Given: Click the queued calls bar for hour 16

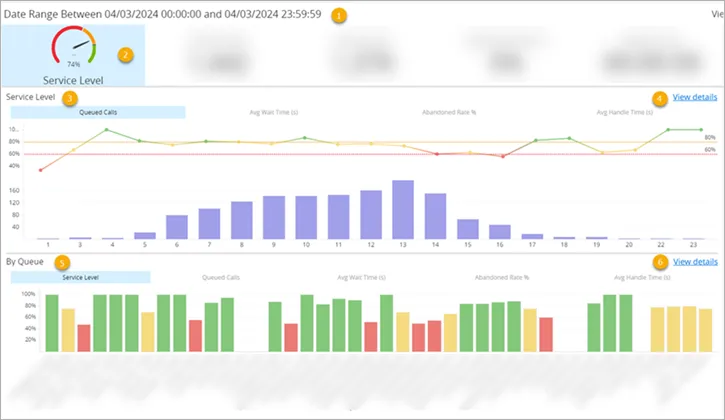Looking at the screenshot, I should coord(500,232).
